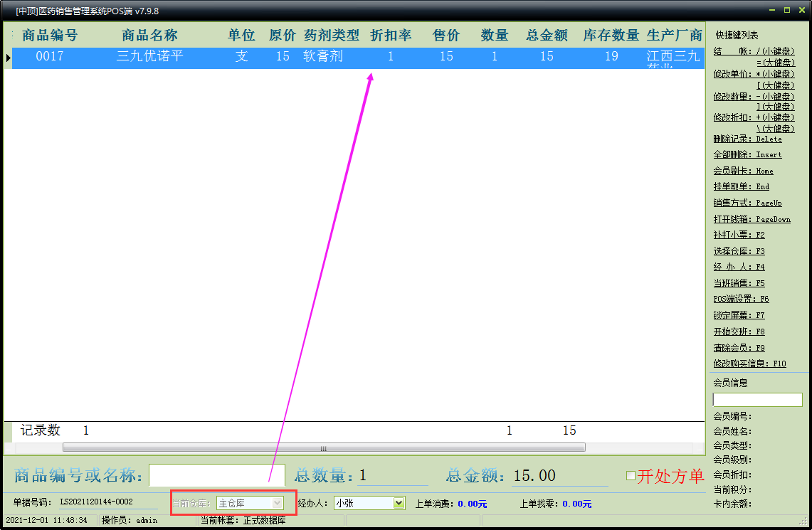Click the 补打小票: F2 shortcut link
The width and height of the screenshot is (812, 530).
[x=739, y=235]
